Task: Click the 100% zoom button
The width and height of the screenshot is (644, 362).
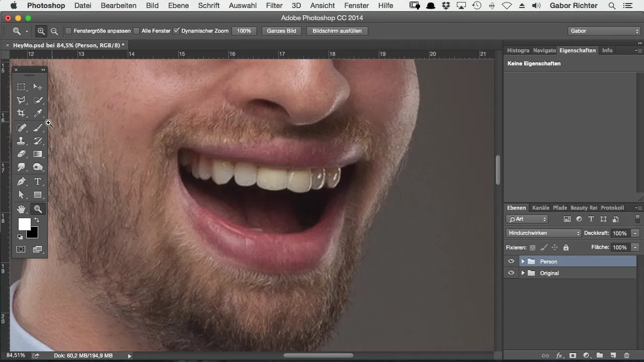Action: (x=244, y=31)
